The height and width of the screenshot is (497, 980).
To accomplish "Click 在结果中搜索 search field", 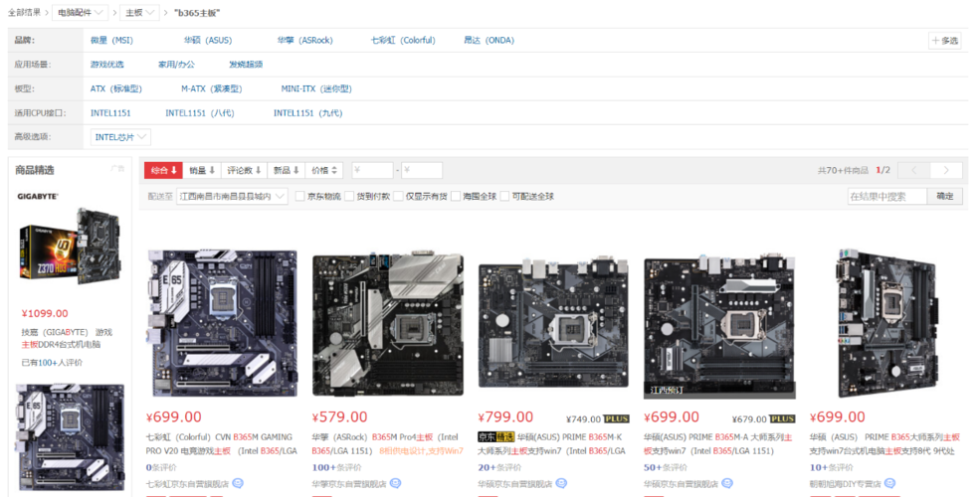I will [x=886, y=196].
